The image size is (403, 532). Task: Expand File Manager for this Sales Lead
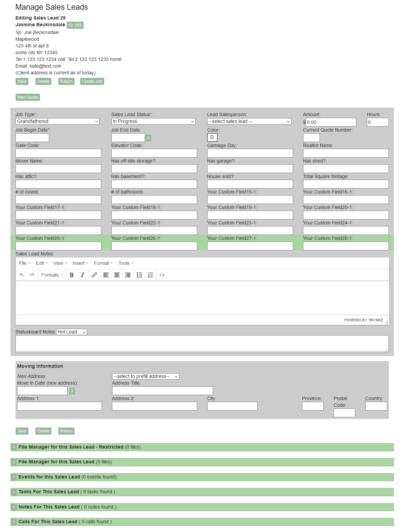[14, 462]
